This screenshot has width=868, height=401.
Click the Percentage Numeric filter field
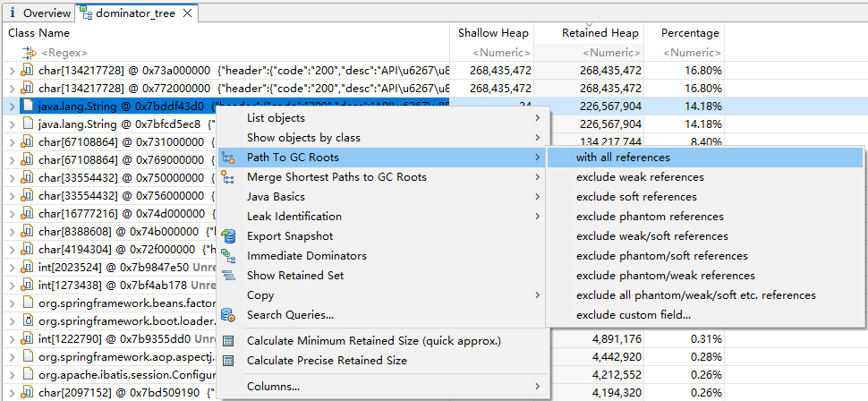(685, 53)
